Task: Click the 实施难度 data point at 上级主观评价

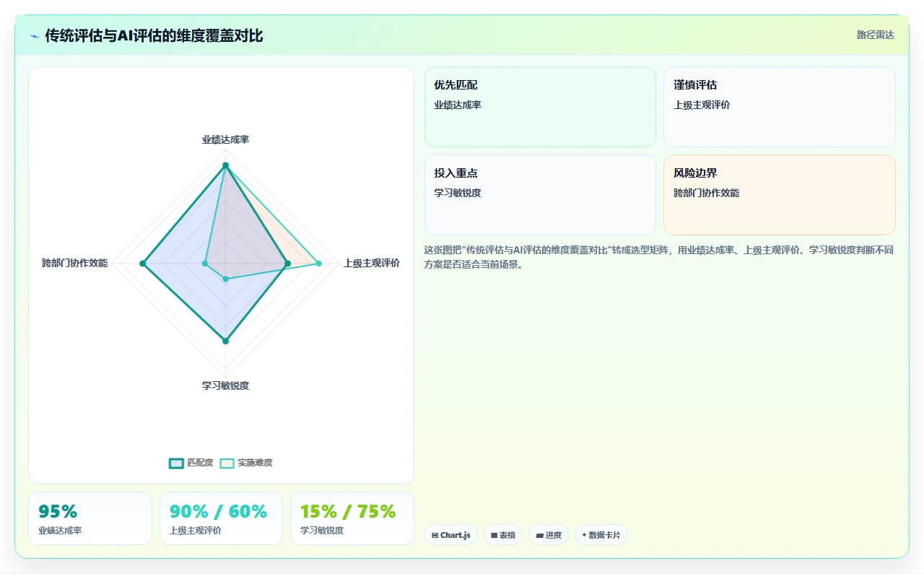Action: (x=318, y=264)
